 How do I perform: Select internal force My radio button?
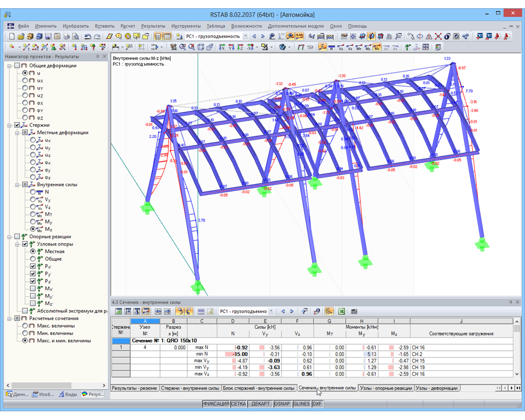33,222
